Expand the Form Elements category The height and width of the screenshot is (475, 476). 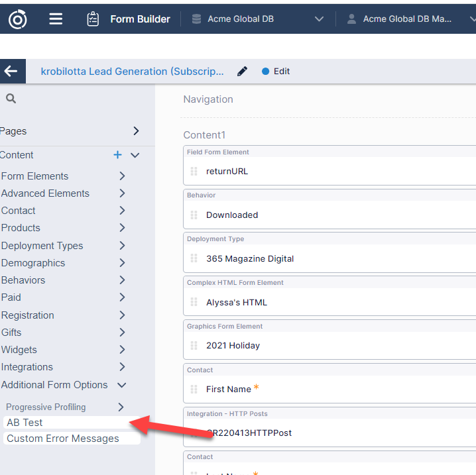(x=122, y=176)
